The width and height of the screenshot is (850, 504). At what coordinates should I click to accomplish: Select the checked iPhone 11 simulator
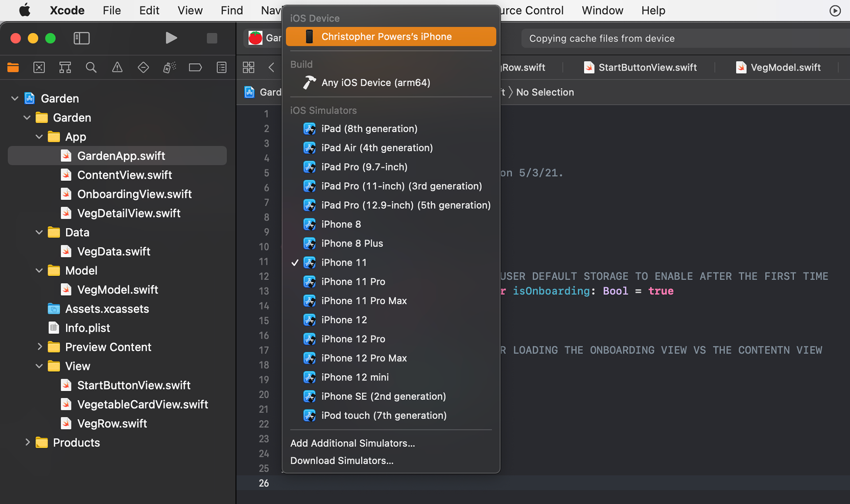pos(391,262)
